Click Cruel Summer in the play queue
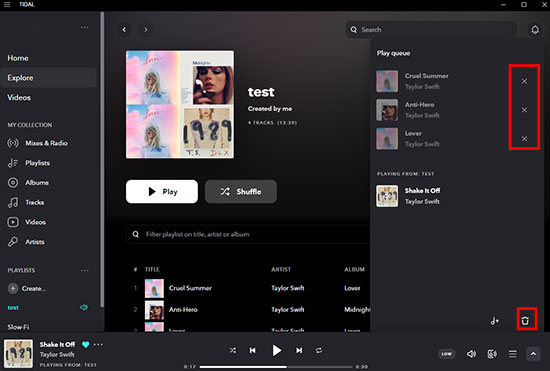This screenshot has height=371, width=550. coord(427,76)
